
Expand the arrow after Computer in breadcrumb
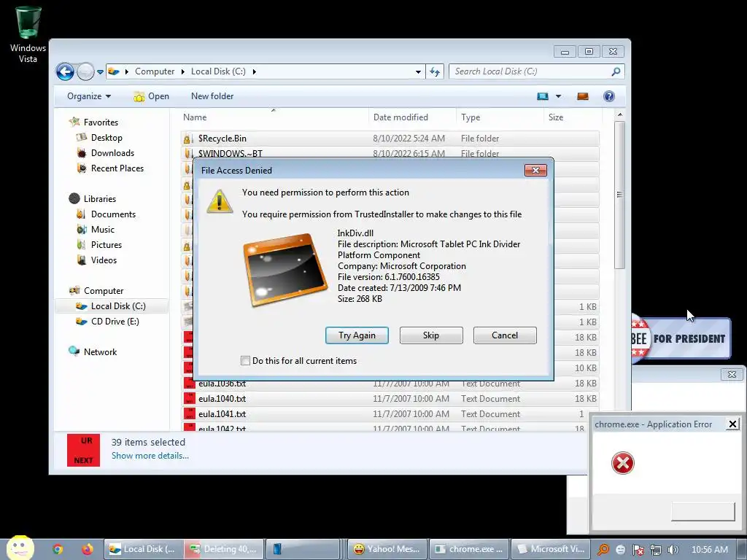(x=183, y=71)
